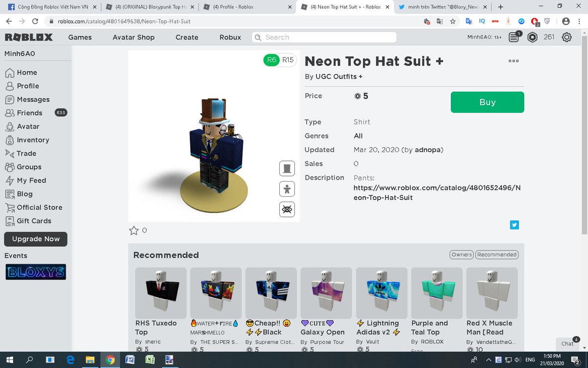Click the Roblox logo
588x368 pixels.
point(28,37)
